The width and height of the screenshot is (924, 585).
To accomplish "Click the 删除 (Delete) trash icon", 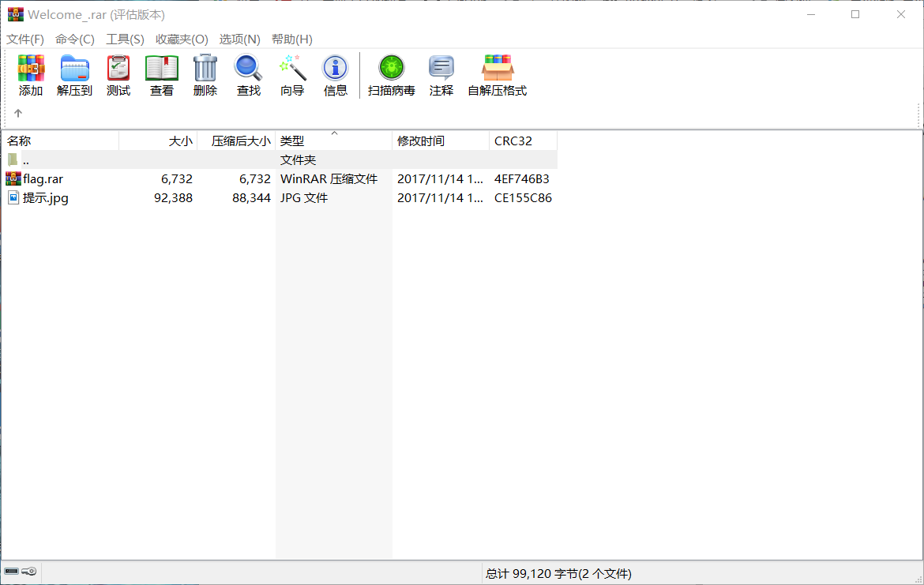I will [205, 69].
